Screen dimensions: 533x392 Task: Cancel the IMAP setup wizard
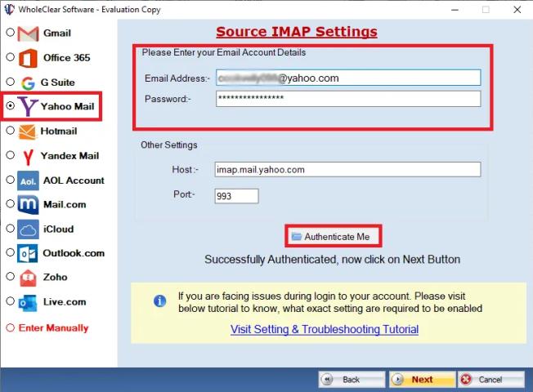tap(490, 379)
